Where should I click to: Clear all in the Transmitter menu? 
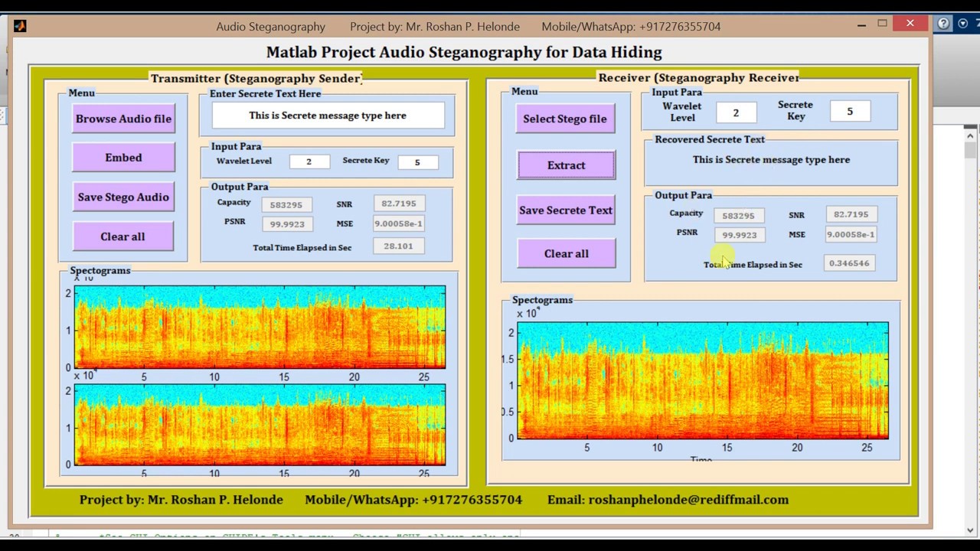point(122,236)
